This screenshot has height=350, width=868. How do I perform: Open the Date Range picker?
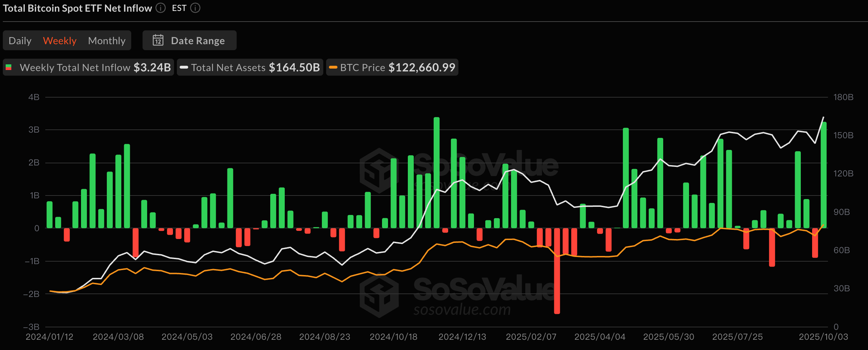click(x=190, y=40)
